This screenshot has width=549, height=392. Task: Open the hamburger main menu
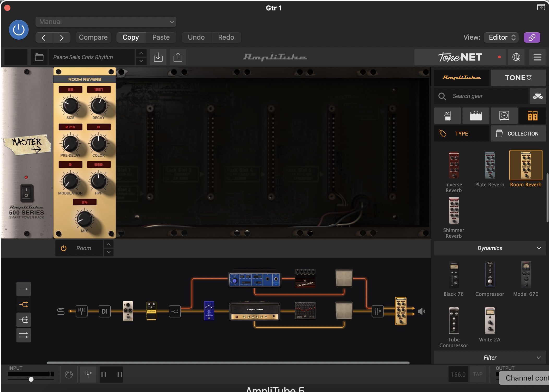pyautogui.click(x=537, y=57)
